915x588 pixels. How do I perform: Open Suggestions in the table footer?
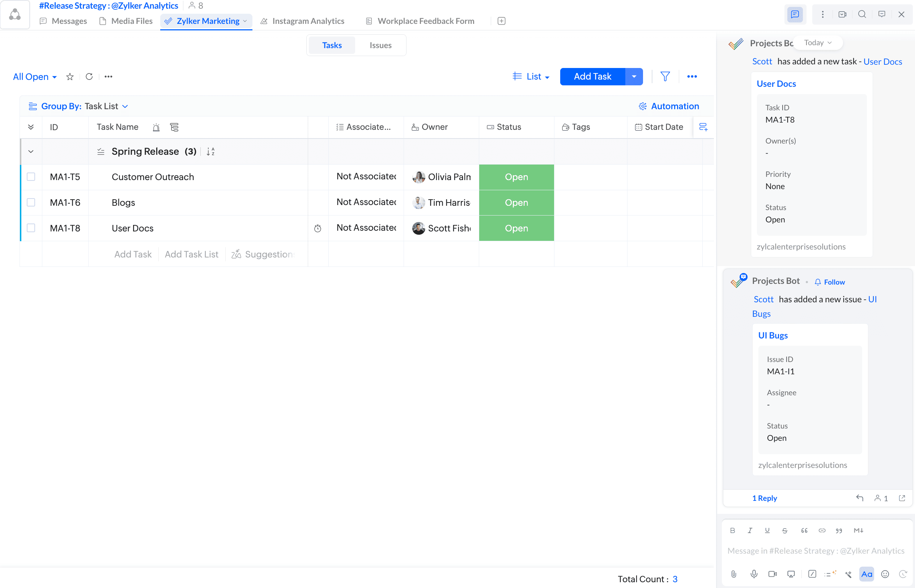tap(263, 254)
